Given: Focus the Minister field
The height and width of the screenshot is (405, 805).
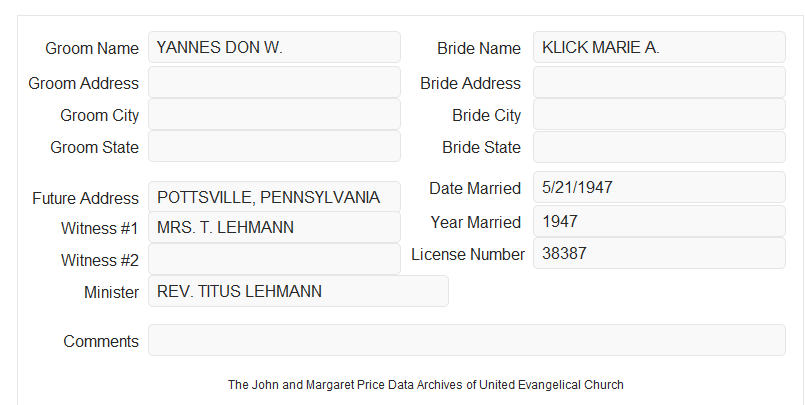Looking at the screenshot, I should point(298,291).
